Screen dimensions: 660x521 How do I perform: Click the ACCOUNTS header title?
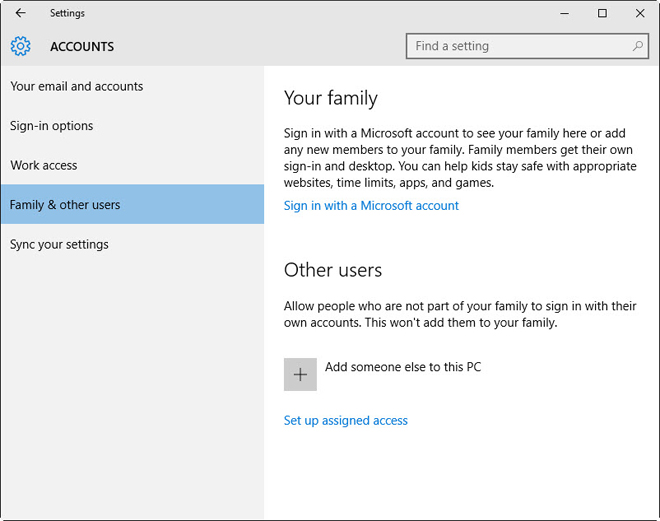(82, 46)
